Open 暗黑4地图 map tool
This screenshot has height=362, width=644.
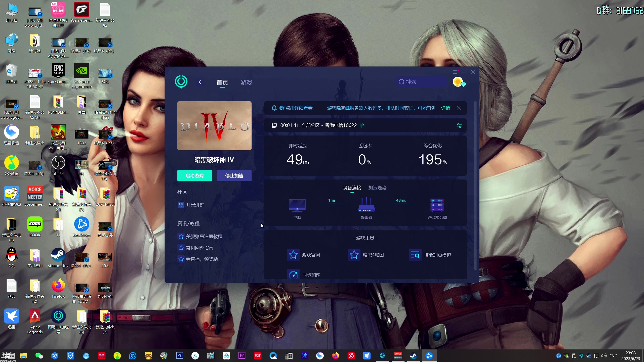(x=366, y=255)
